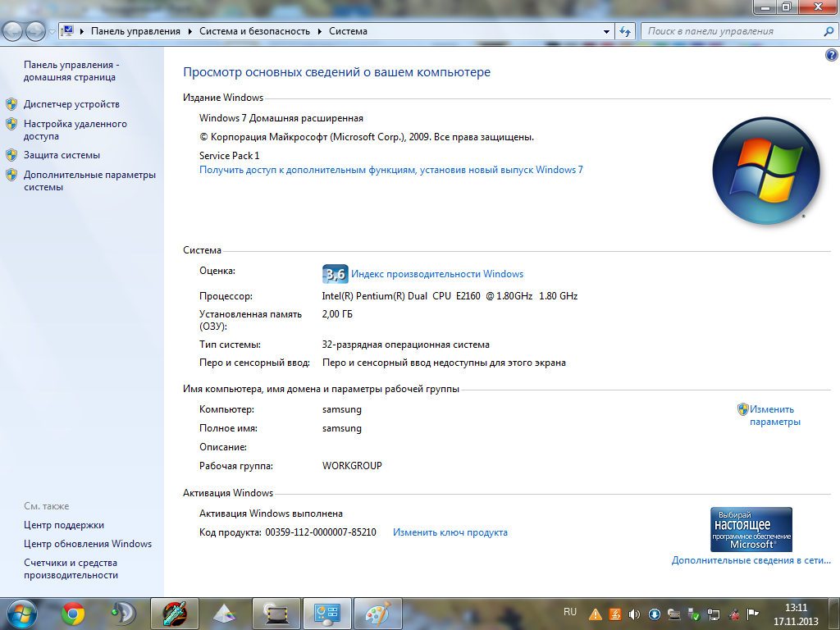The image size is (840, 630).
Task: Open the Windows Start menu orb
Action: 21,614
